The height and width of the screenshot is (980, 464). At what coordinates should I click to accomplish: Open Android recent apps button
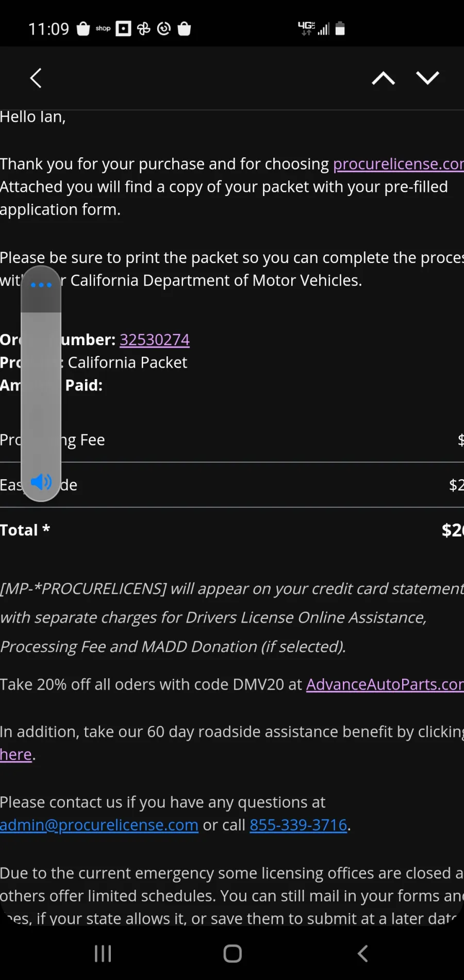pyautogui.click(x=103, y=954)
